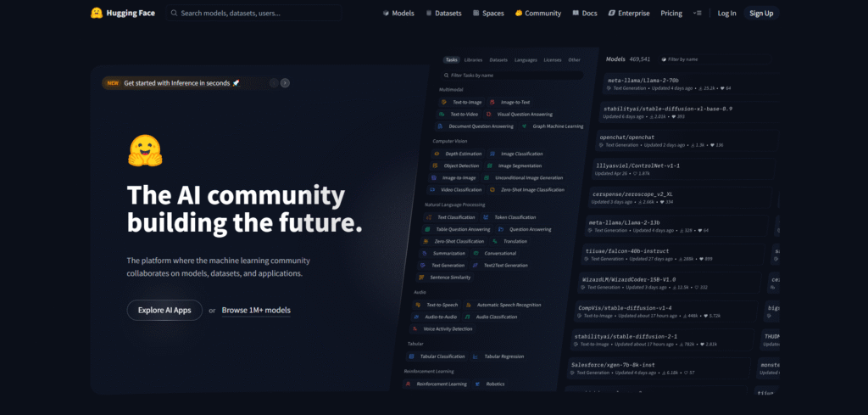Open the WizardLM/WizardCoder-15B-V1.0 model card

coord(670,283)
